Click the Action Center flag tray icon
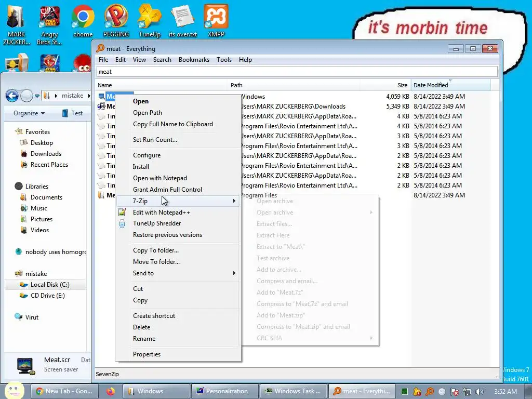Viewport: 532px width, 399px height. click(x=455, y=392)
